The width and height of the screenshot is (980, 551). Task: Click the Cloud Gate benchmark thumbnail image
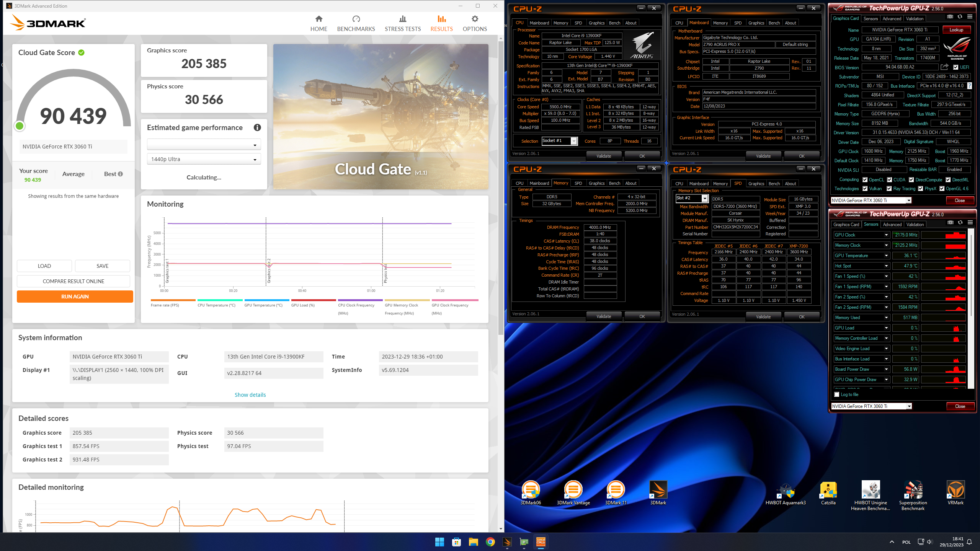tap(381, 116)
